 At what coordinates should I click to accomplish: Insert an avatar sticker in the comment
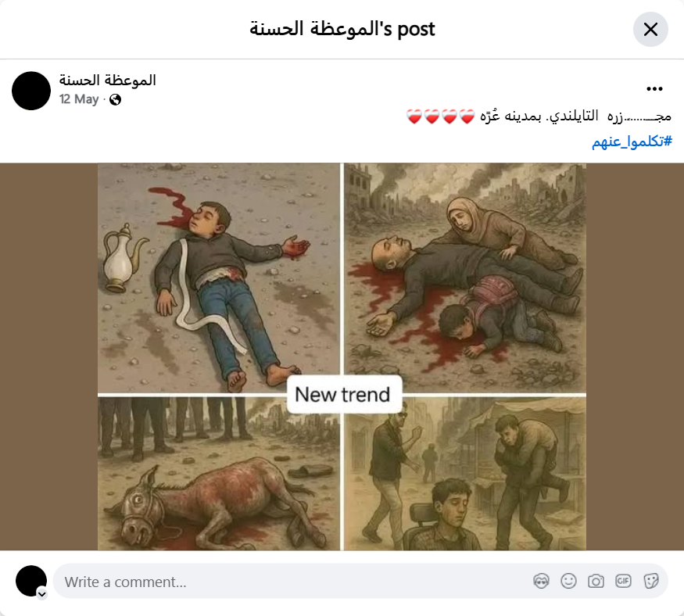coord(542,581)
